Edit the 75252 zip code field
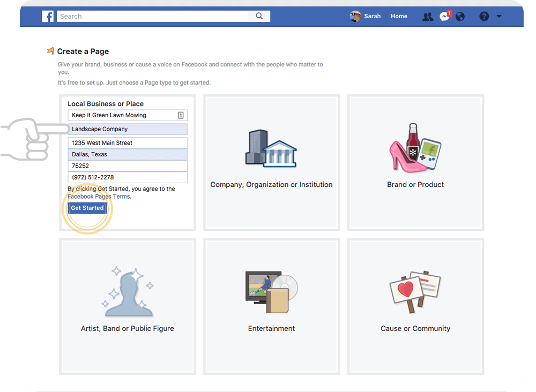The image size is (536, 392). pos(128,166)
